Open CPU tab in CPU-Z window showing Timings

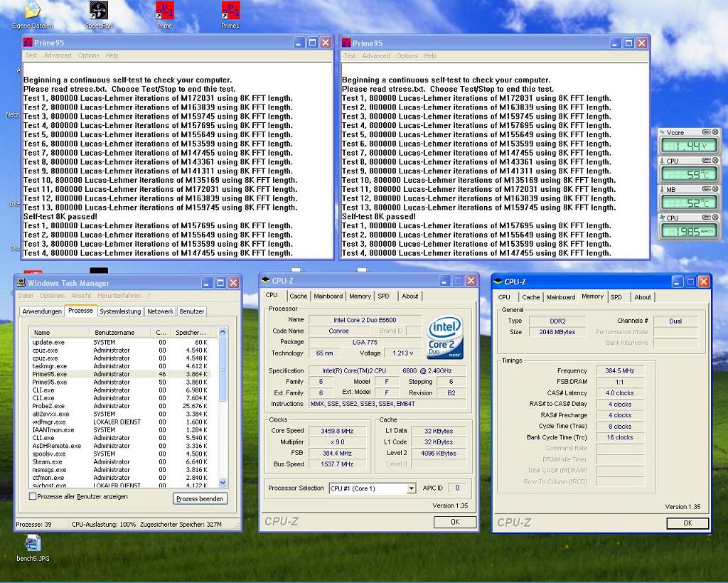coord(504,297)
